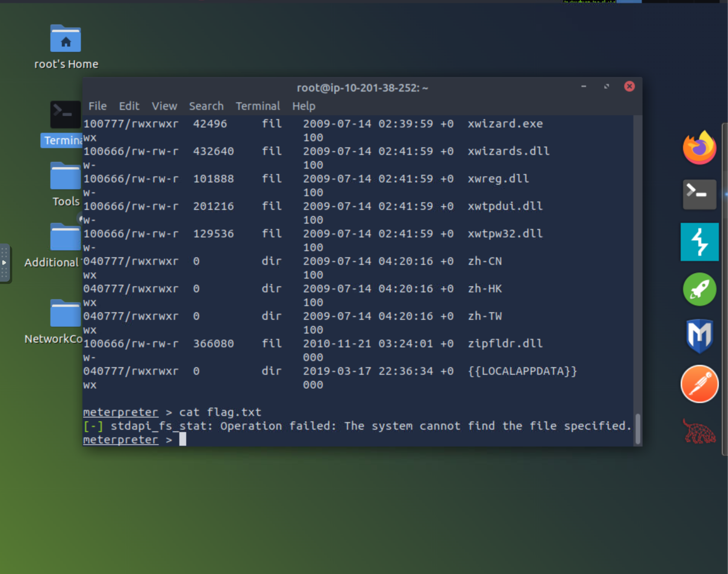Click the zh-CN directory name

485,261
